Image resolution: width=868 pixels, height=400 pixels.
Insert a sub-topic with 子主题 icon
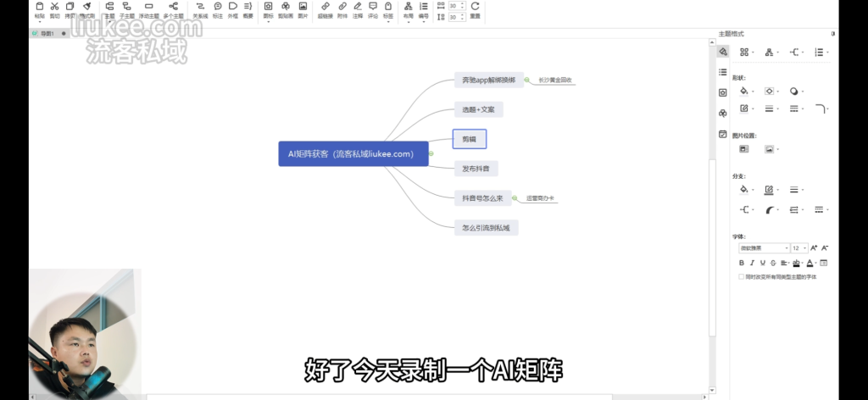click(x=127, y=7)
